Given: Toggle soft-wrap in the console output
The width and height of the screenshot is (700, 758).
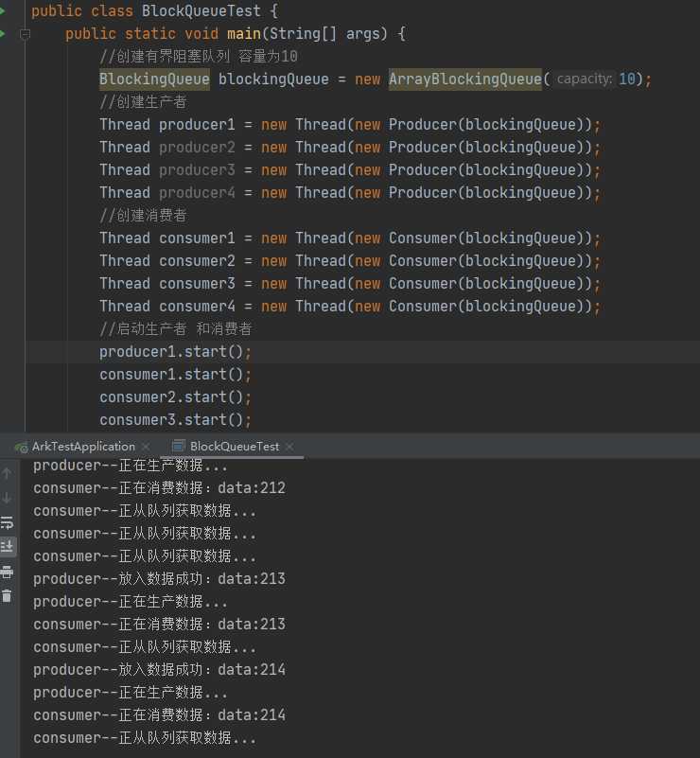Looking at the screenshot, I should pyautogui.click(x=8, y=522).
